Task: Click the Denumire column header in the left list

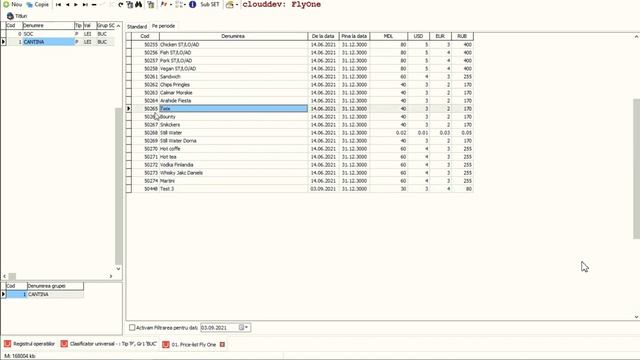Action: pos(48,25)
